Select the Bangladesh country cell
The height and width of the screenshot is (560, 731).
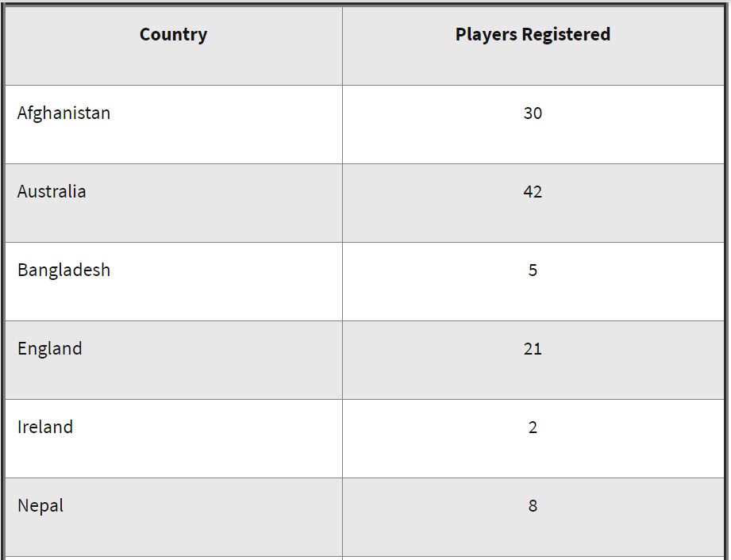63,270
